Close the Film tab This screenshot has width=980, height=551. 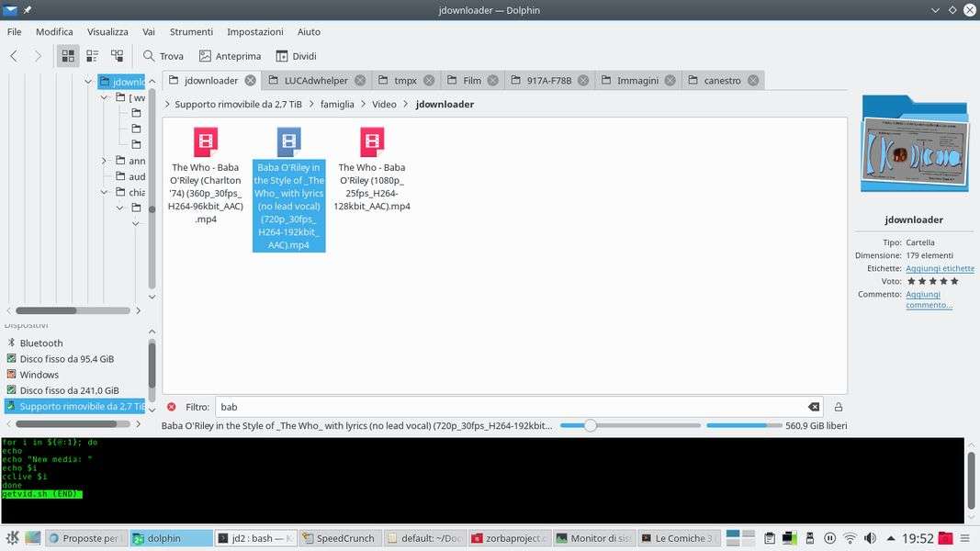click(493, 81)
